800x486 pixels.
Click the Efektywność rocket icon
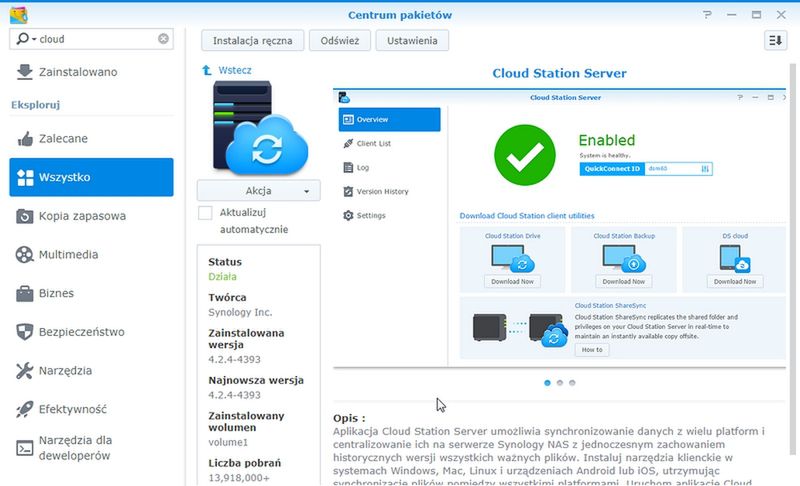click(x=24, y=409)
